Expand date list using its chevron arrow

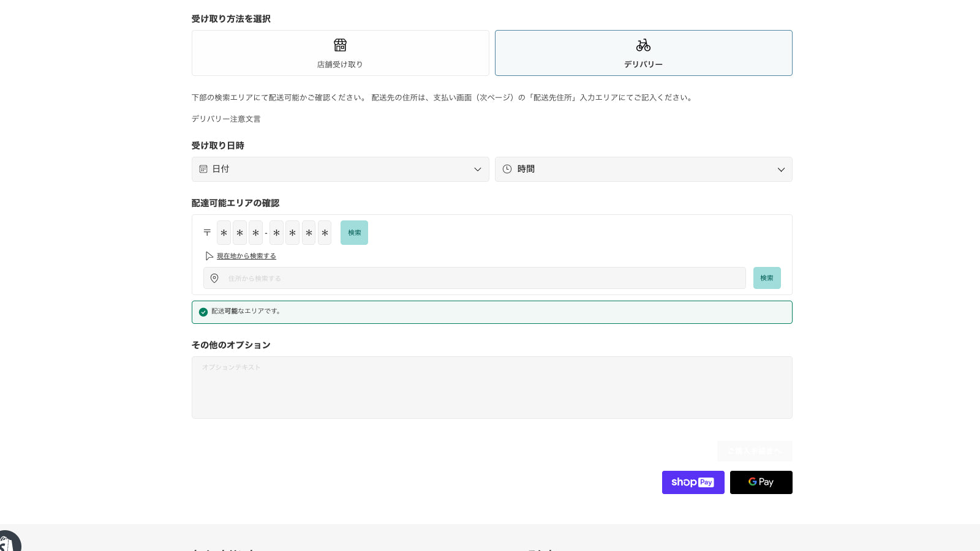point(478,170)
